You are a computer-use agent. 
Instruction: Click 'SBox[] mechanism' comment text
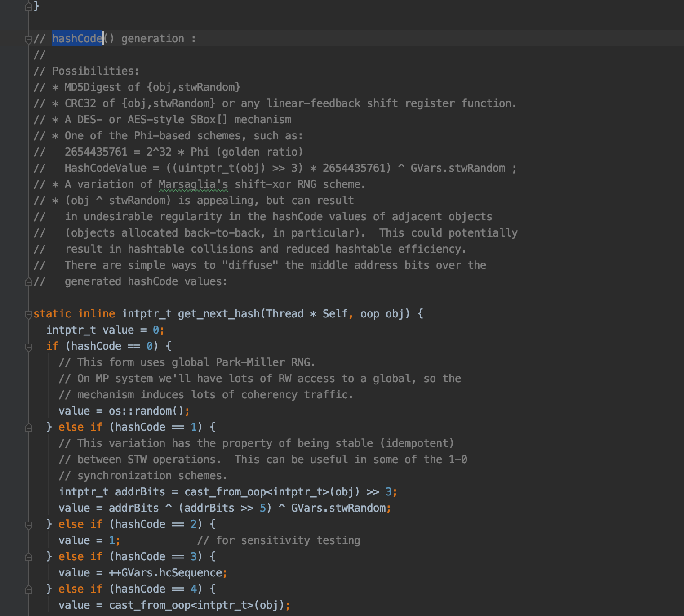(x=241, y=120)
